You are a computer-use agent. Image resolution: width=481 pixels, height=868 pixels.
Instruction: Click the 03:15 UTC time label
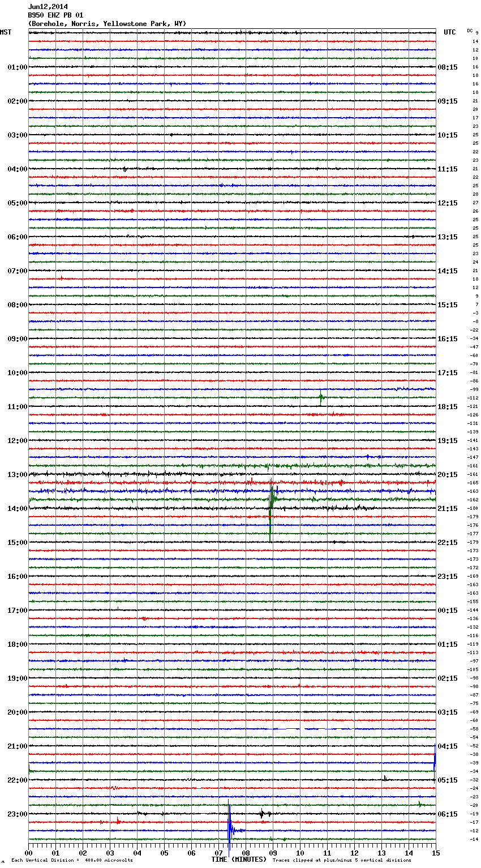tap(448, 712)
